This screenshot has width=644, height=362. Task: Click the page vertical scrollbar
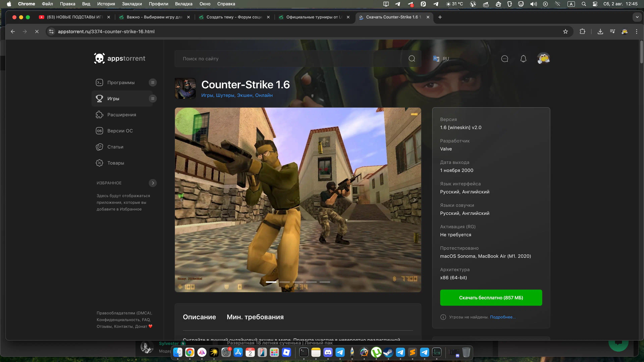point(641,52)
